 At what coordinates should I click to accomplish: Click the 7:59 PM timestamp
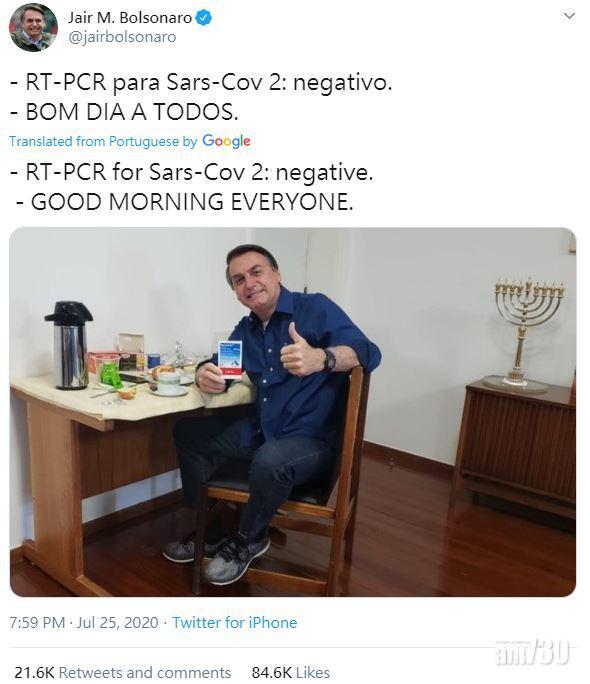pos(37,622)
